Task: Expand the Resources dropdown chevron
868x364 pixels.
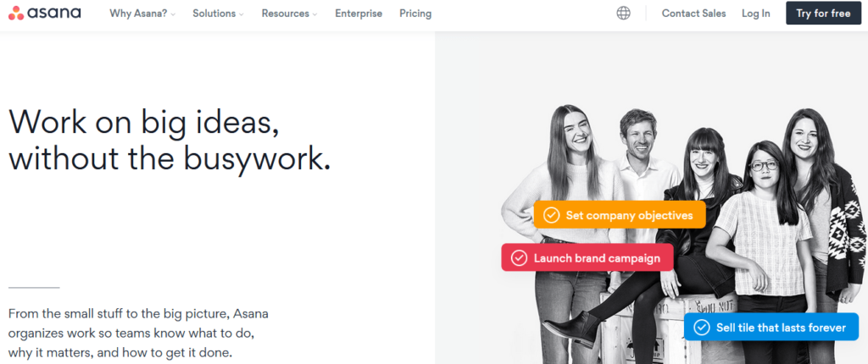Action: coord(315,14)
